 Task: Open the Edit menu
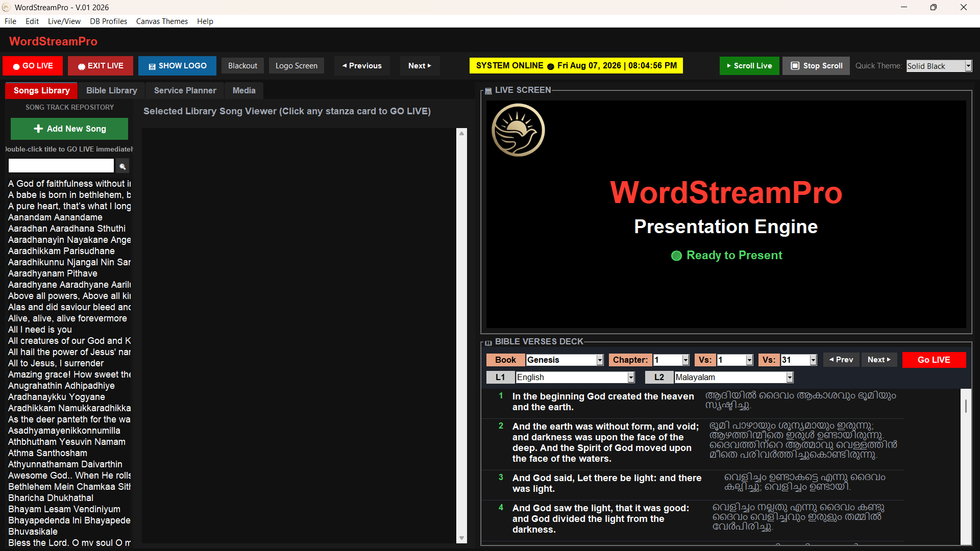[32, 21]
